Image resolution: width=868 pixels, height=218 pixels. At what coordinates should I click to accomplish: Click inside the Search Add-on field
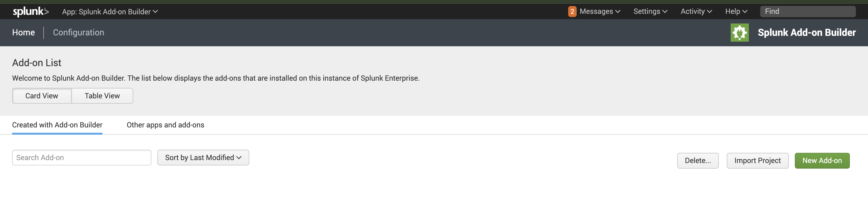(x=82, y=157)
